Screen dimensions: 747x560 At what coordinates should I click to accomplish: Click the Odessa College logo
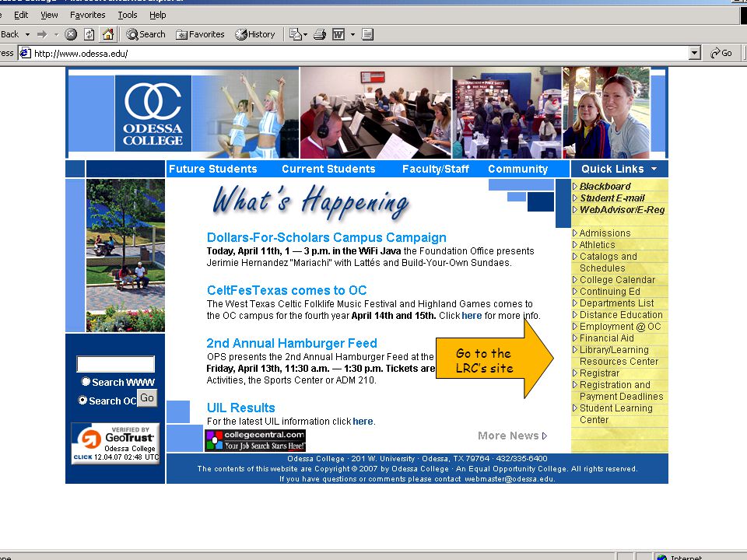coord(153,114)
